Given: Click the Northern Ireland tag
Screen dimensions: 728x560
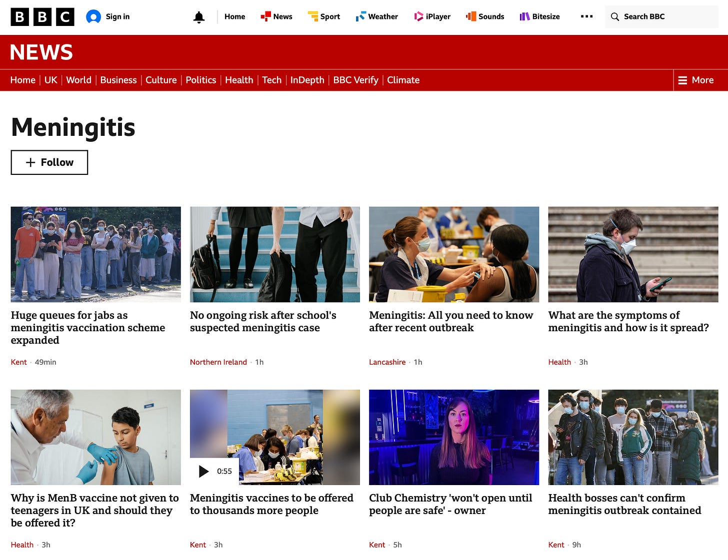Looking at the screenshot, I should click(x=218, y=362).
